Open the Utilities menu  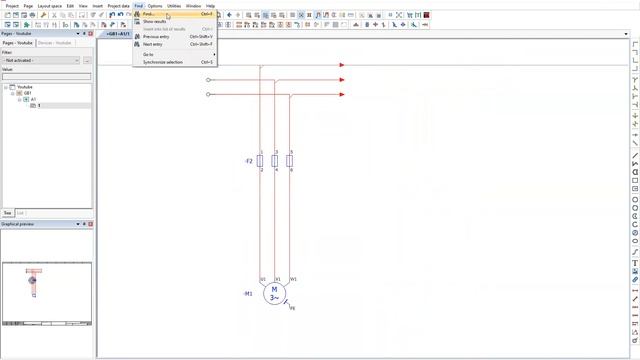pos(174,6)
